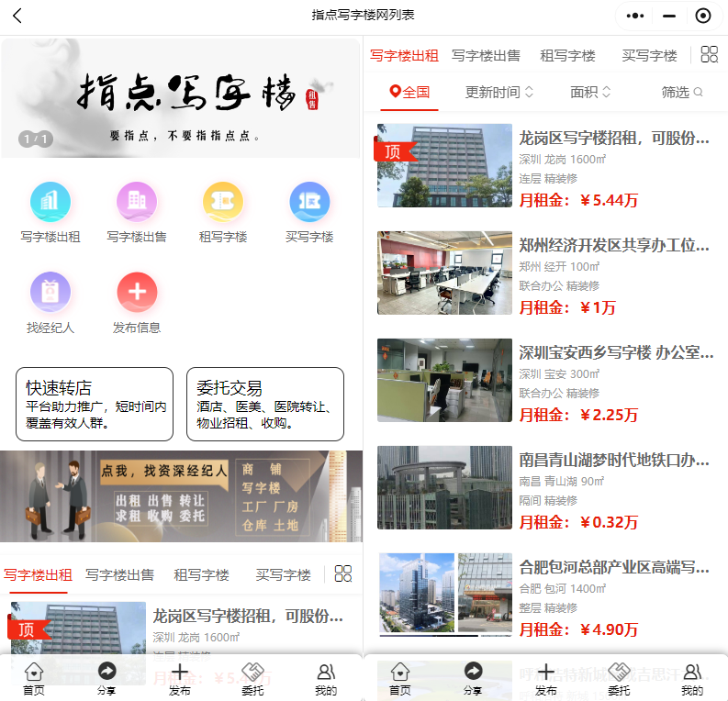Switch to 写字楼出售 tab in right panel

tap(486, 55)
